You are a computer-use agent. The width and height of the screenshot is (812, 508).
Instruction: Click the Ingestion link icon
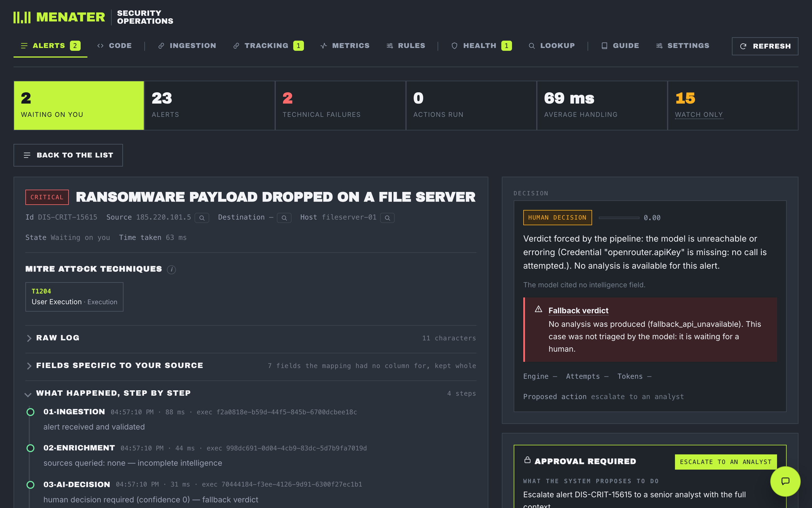click(161, 46)
